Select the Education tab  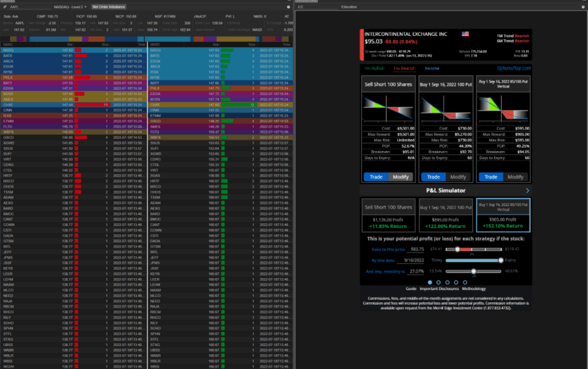coord(349,7)
